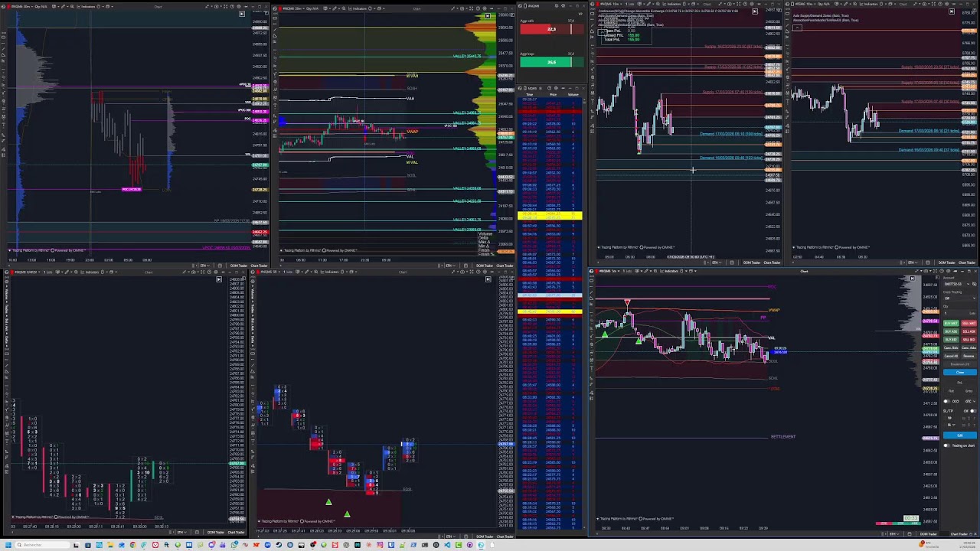
Task: Click the Cancel All orders button
Action: [x=951, y=356]
